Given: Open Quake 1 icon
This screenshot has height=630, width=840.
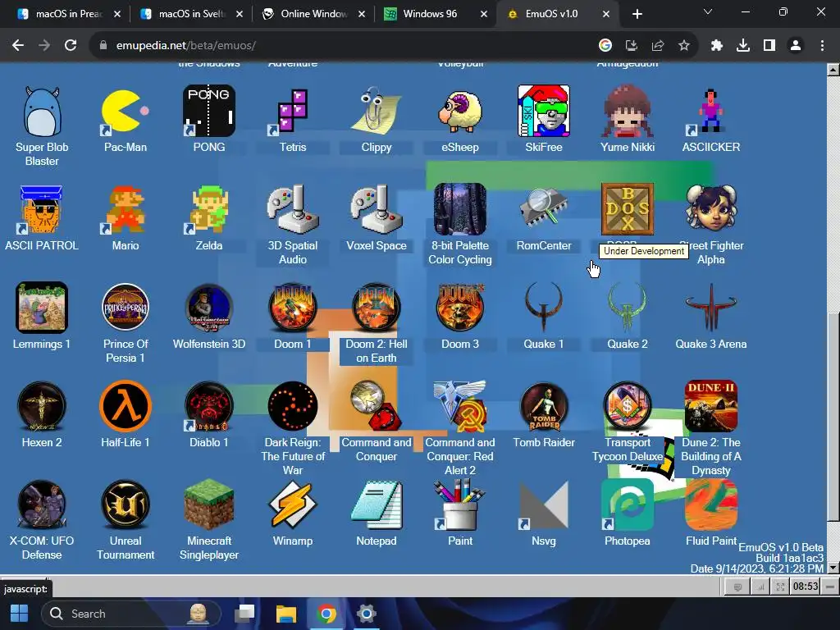Looking at the screenshot, I should 543,308.
